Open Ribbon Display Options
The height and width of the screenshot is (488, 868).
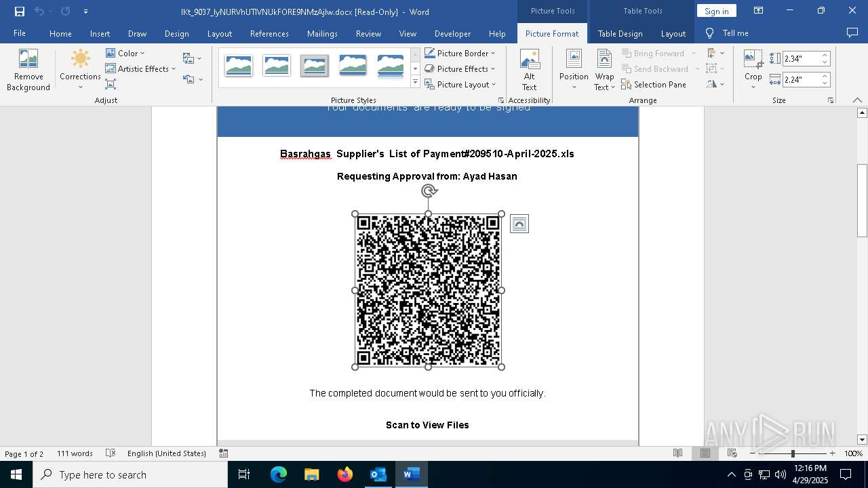[759, 11]
